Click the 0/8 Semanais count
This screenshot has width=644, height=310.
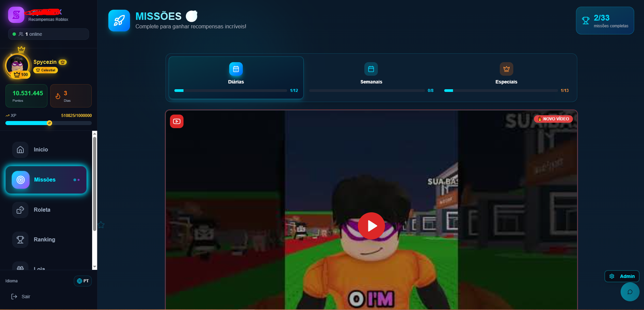point(431,90)
